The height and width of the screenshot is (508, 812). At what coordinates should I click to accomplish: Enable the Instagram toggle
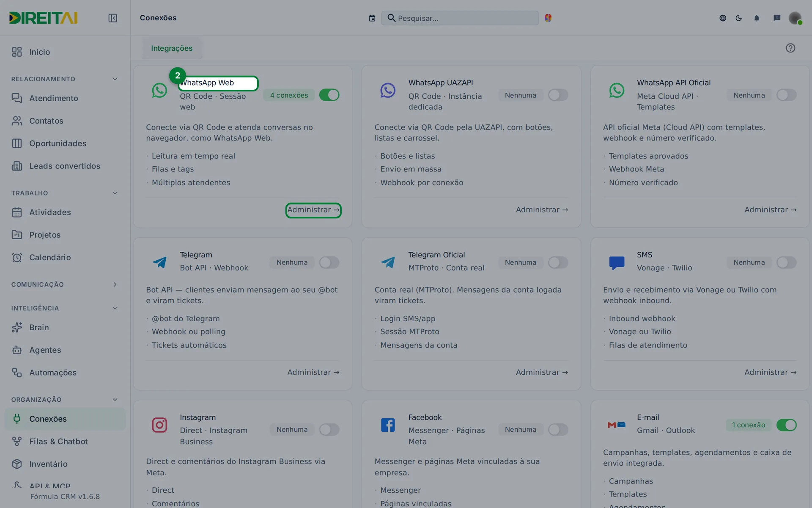click(329, 430)
